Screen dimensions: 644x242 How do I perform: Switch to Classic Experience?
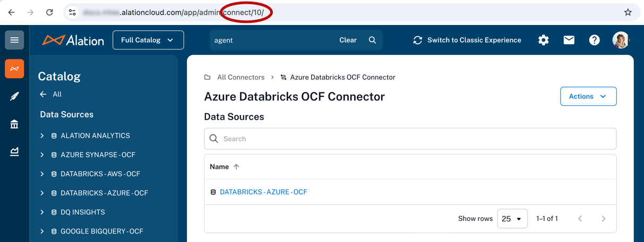[467, 40]
